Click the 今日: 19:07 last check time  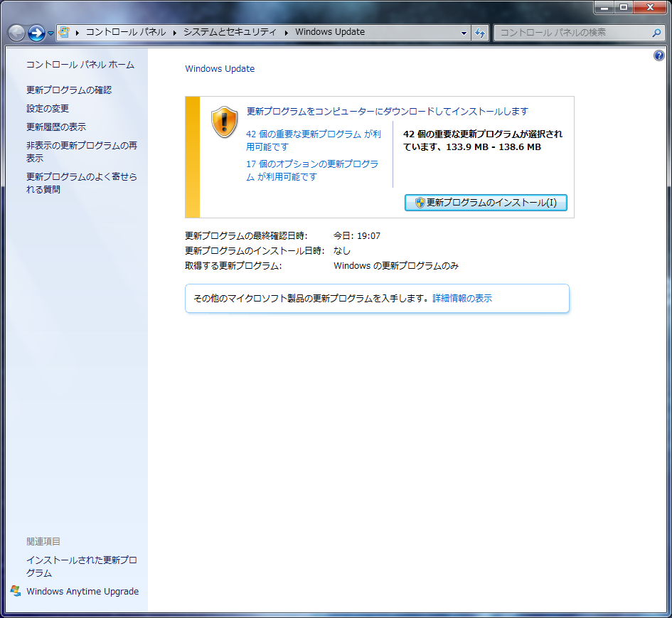pos(357,236)
